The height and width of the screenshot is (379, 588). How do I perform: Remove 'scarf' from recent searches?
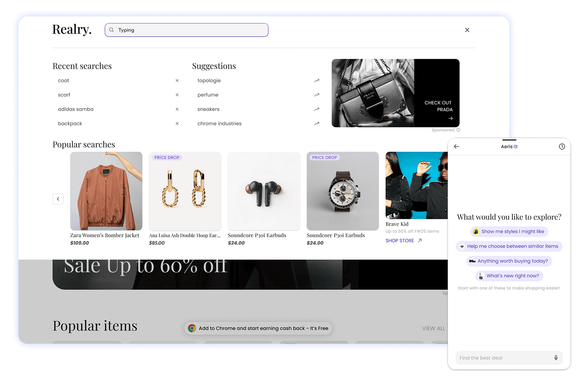[177, 95]
